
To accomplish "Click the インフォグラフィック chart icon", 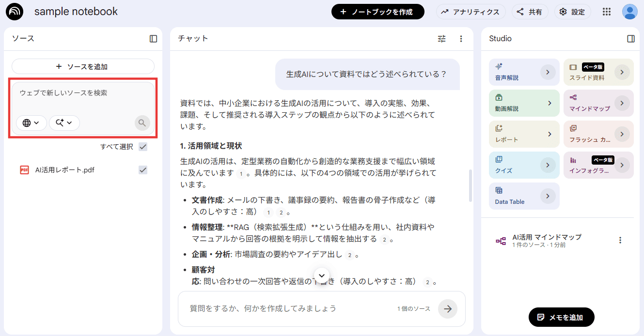I will tap(573, 160).
